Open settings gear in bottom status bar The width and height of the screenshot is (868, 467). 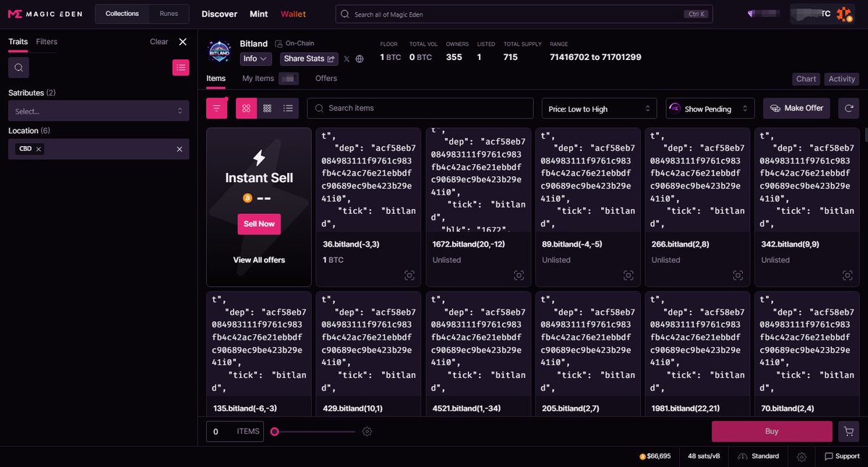point(801,457)
